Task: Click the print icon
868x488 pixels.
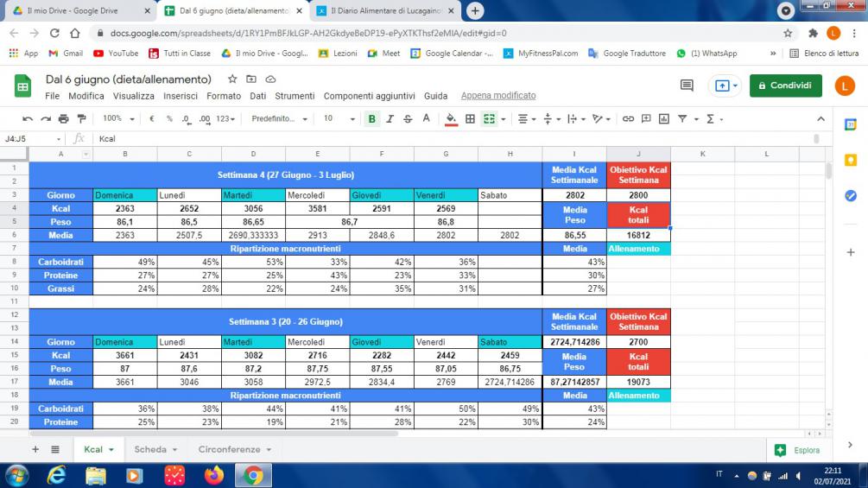Action: pyautogui.click(x=63, y=118)
